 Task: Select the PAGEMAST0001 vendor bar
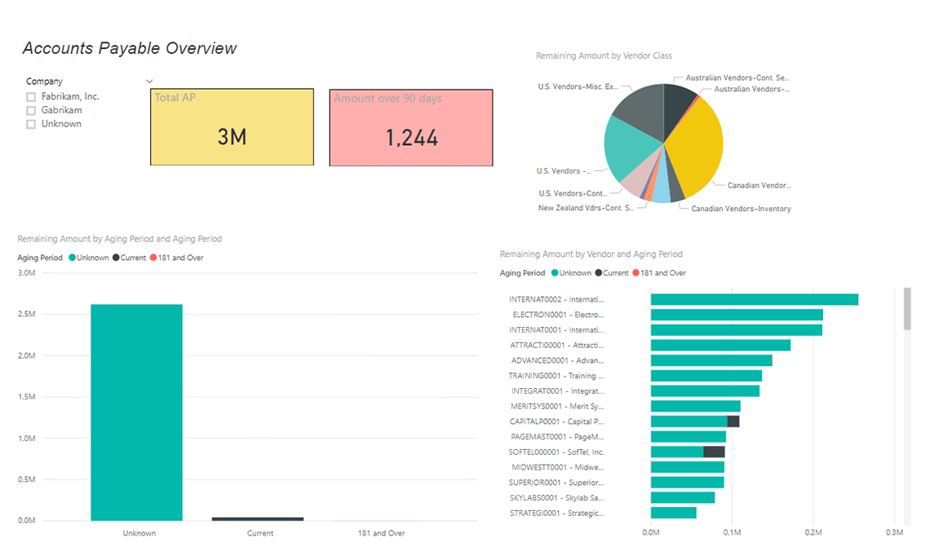[x=689, y=437]
